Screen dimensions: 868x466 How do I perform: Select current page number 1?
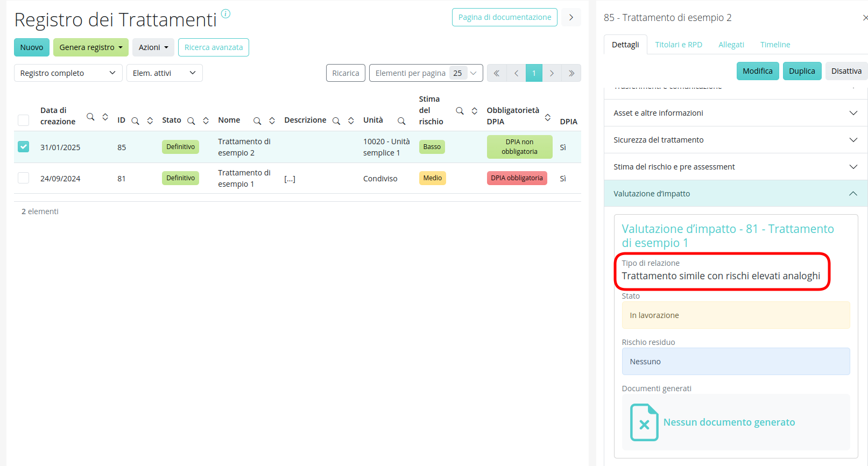(x=534, y=73)
